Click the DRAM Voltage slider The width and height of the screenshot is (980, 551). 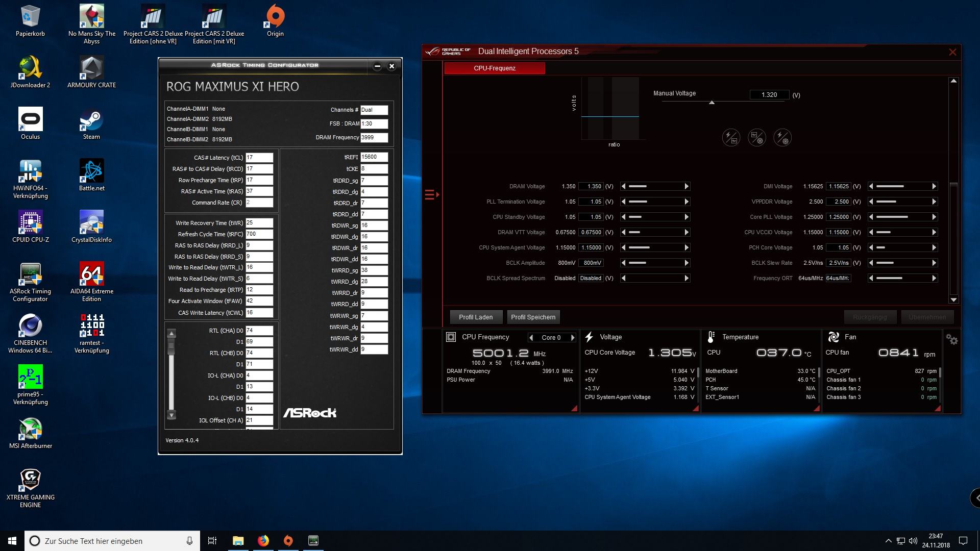(x=655, y=186)
